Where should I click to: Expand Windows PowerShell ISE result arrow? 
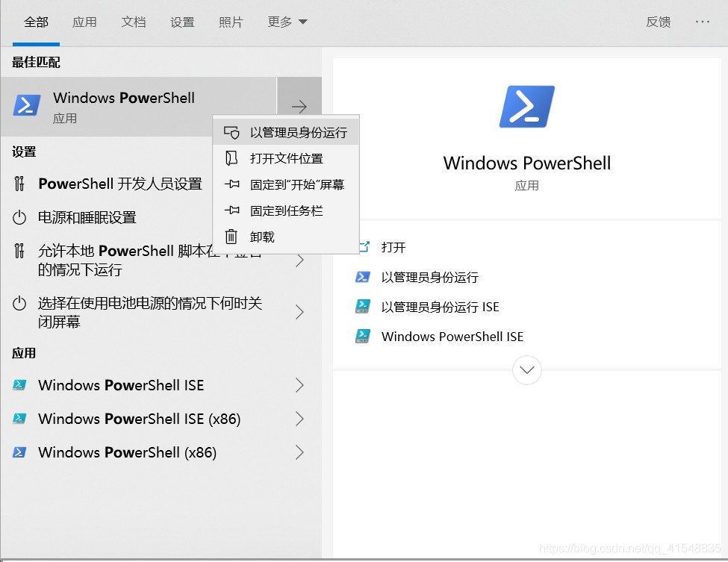(299, 385)
